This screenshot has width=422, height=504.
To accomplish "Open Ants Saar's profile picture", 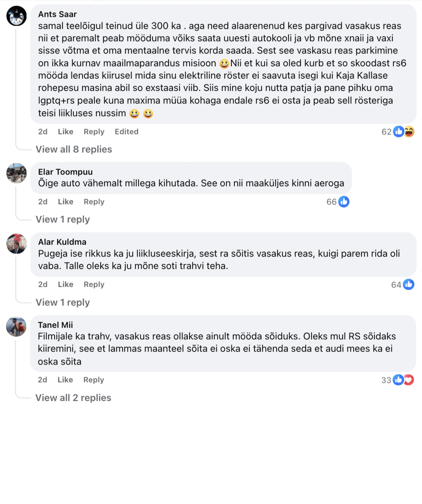I will tap(17, 16).
